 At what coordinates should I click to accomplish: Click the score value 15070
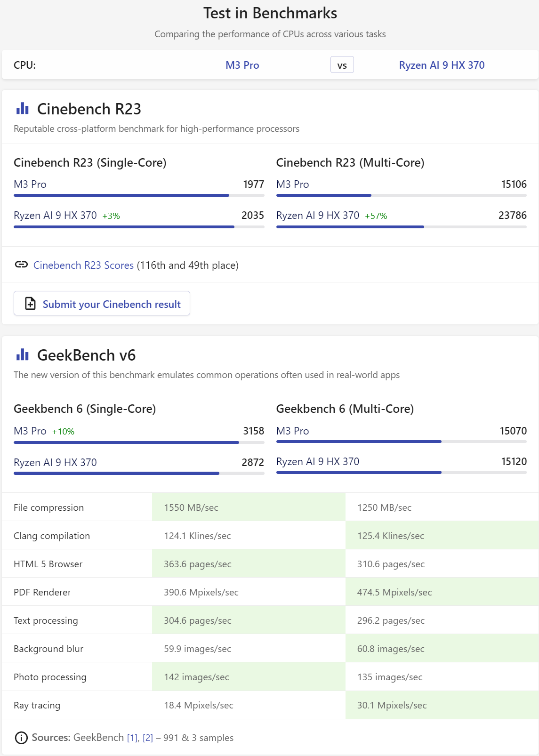[513, 431]
